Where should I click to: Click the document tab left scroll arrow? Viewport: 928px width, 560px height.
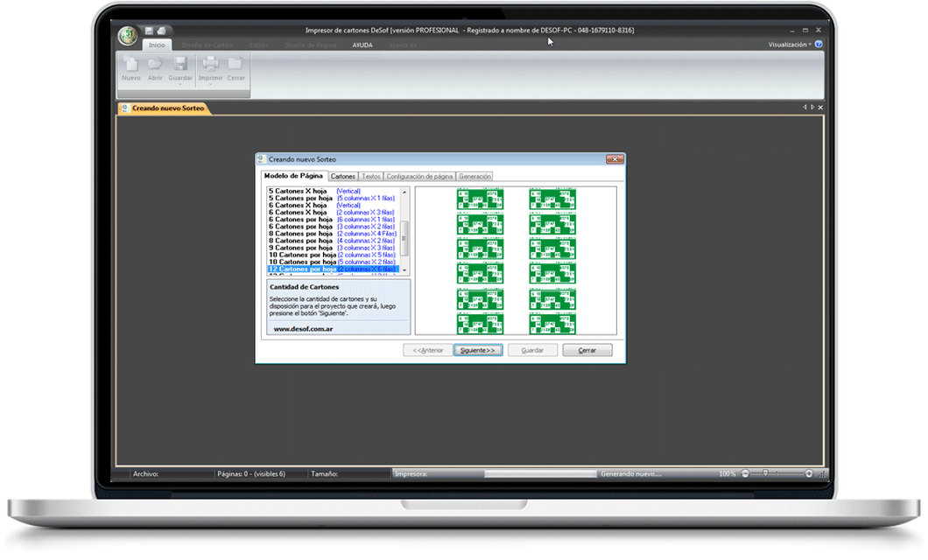coord(805,107)
